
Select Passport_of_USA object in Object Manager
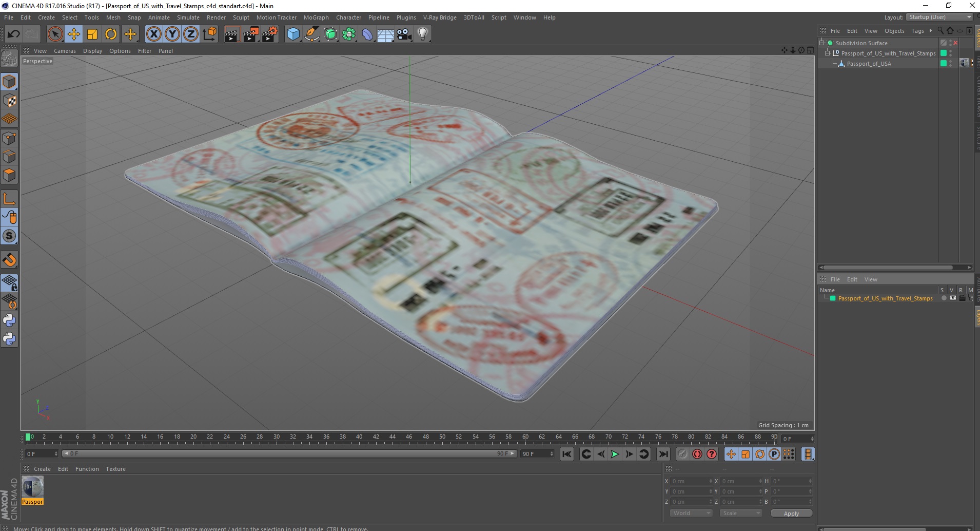click(x=869, y=64)
